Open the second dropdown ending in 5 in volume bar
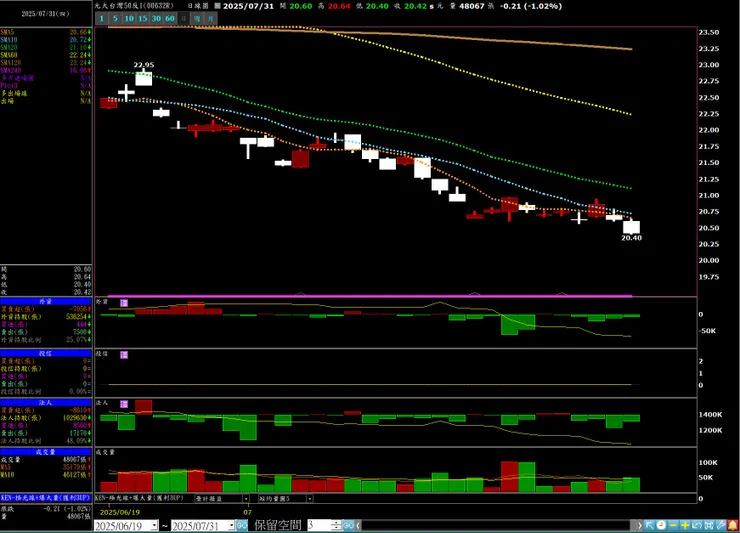The height and width of the screenshot is (533, 740). point(309,499)
